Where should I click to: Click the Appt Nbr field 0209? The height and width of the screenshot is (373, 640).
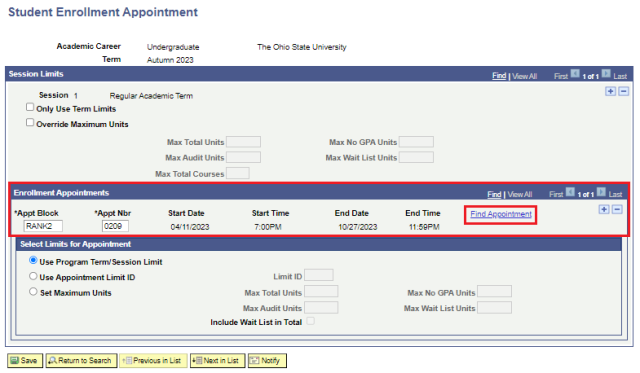115,226
